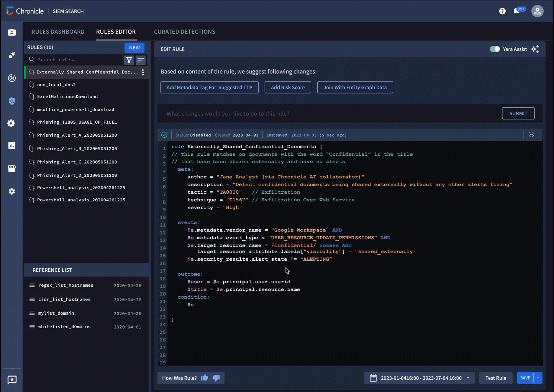Viewport: 554px width, 392px height.
Task: Open the first gear sidebar icon
Action: [11, 123]
